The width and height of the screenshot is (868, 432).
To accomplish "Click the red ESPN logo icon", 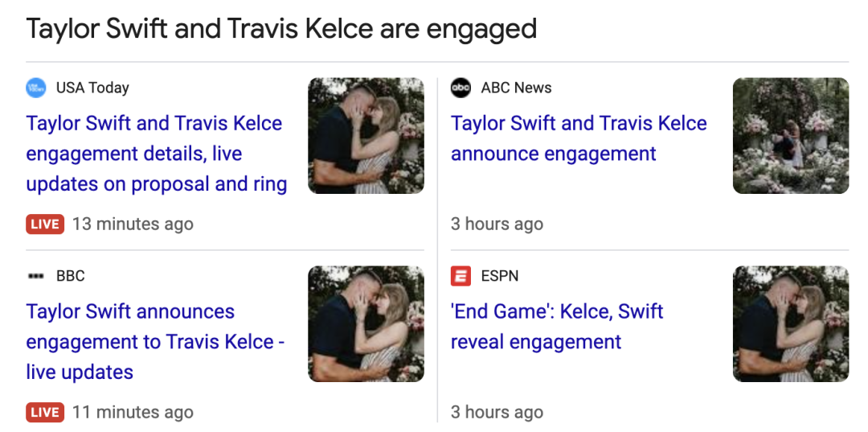I will (x=461, y=276).
